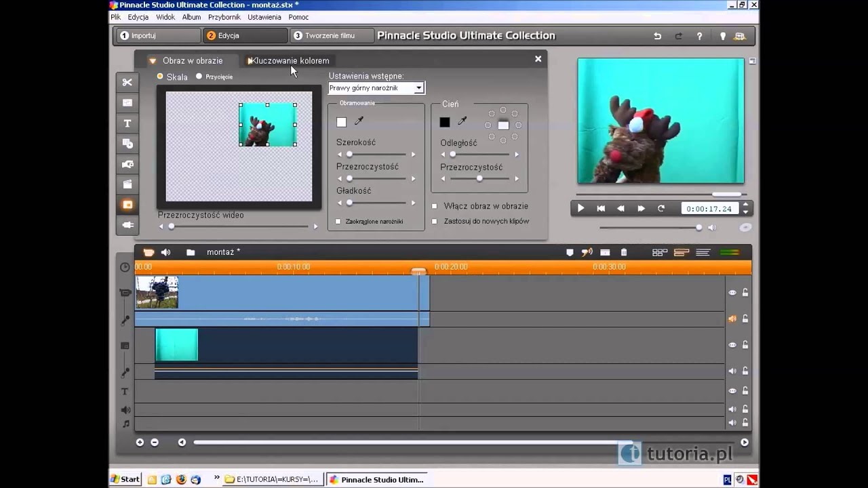Image resolution: width=868 pixels, height=488 pixels.
Task: Switch to storyboard view
Action: pyautogui.click(x=660, y=252)
